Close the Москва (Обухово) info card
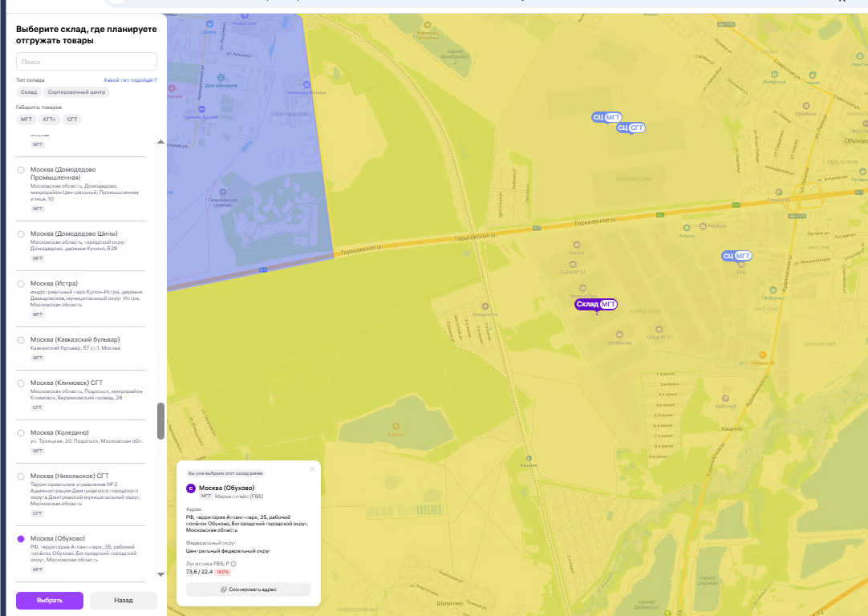The width and height of the screenshot is (868, 616). point(311,469)
